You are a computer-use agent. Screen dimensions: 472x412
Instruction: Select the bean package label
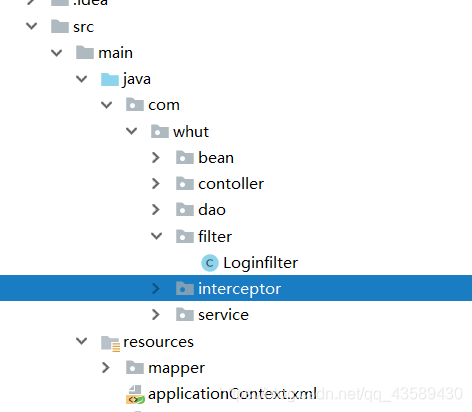[216, 158]
